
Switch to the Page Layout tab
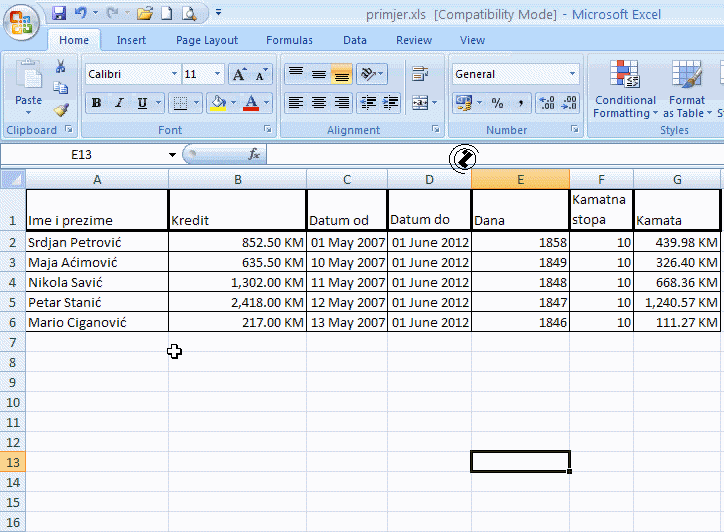pos(207,40)
